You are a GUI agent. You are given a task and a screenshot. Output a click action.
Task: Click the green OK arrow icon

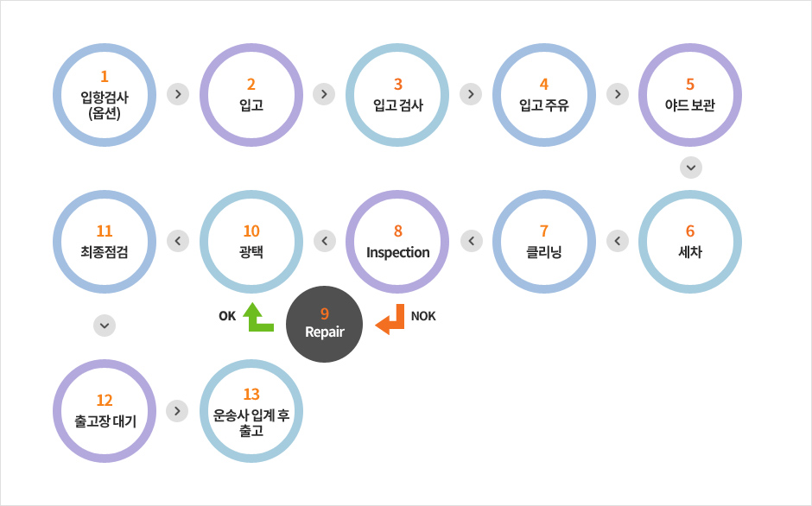258,317
